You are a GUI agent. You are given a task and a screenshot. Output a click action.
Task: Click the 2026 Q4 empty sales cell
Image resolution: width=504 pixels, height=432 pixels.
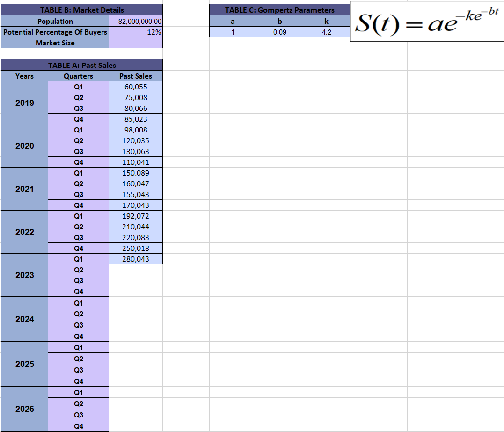pyautogui.click(x=136, y=426)
